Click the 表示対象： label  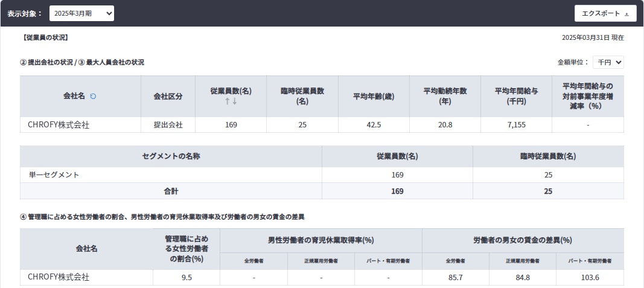[25, 13]
